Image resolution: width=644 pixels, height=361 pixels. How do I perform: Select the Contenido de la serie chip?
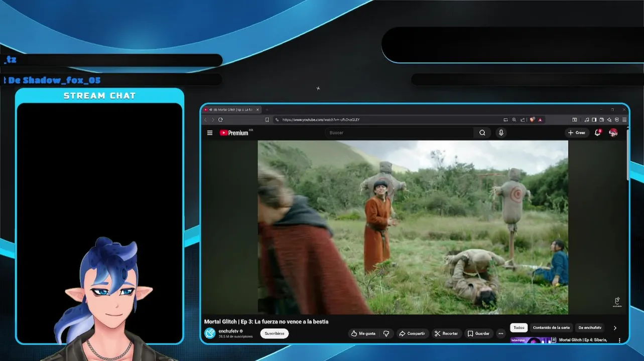[x=551, y=328]
